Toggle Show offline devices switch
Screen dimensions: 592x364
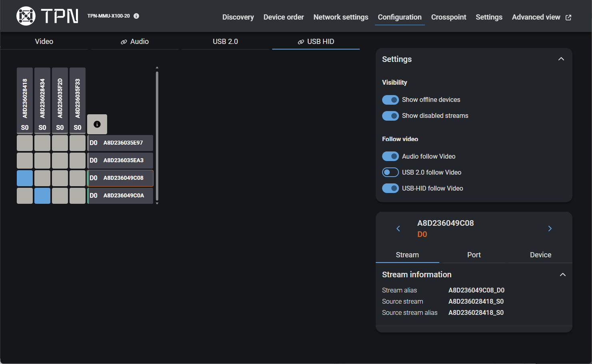[x=391, y=100]
